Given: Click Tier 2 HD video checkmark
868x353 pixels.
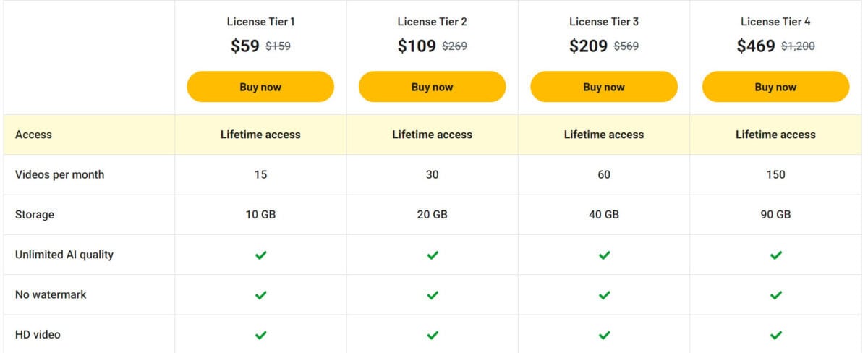Looking at the screenshot, I should pyautogui.click(x=433, y=335).
